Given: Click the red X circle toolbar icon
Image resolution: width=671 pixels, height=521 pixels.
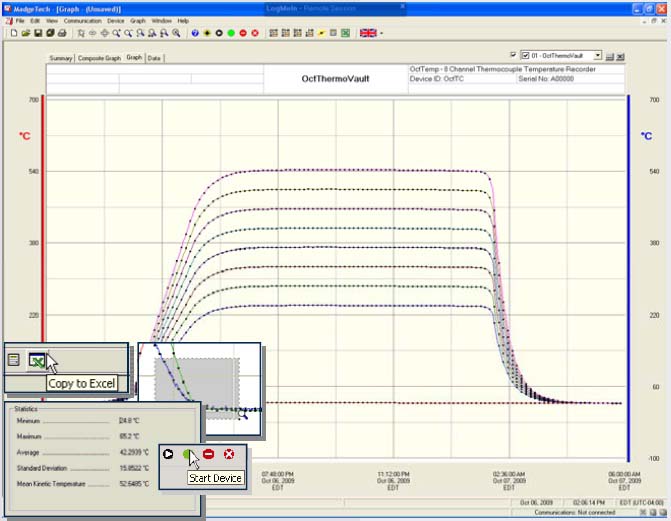Looking at the screenshot, I should click(255, 33).
